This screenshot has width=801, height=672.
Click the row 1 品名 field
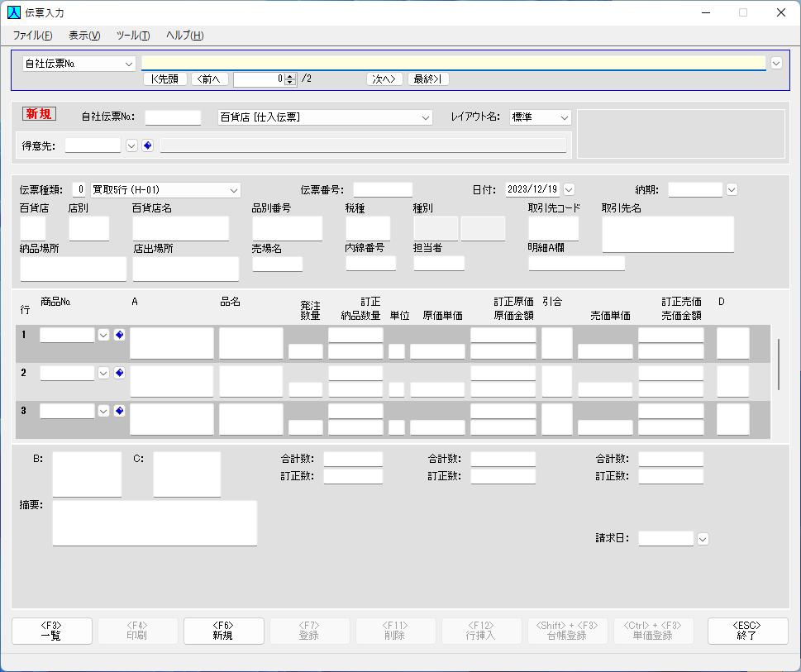click(251, 343)
